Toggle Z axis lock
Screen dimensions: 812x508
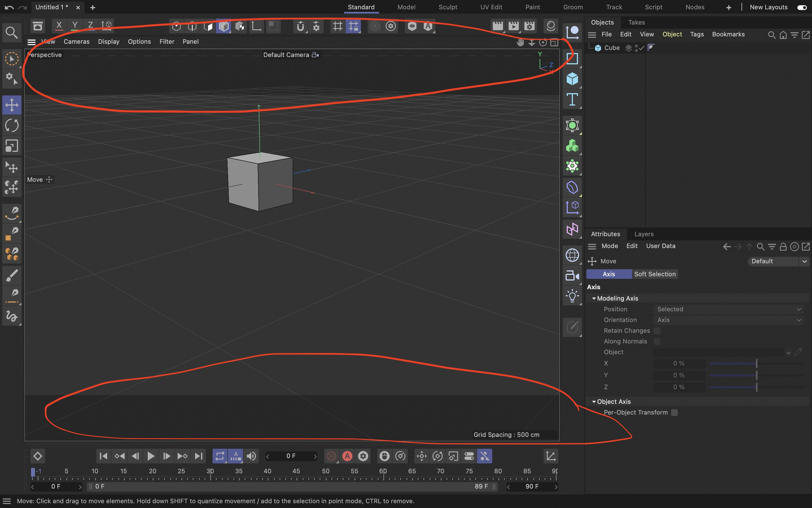coord(91,25)
